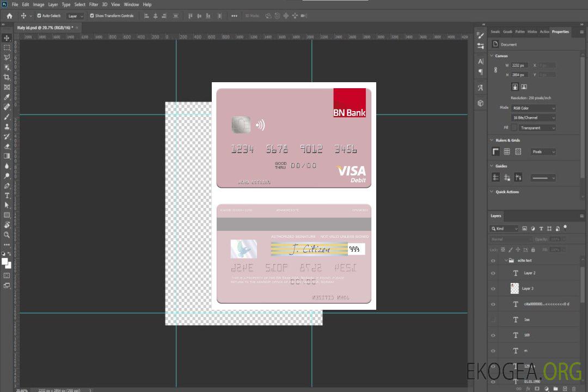Switch to the Actions panel tab

(x=544, y=32)
